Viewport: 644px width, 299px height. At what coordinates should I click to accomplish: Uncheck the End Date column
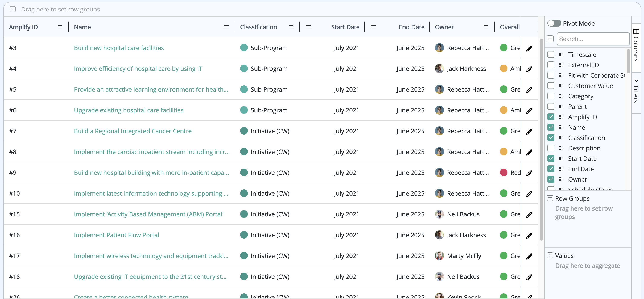551,169
